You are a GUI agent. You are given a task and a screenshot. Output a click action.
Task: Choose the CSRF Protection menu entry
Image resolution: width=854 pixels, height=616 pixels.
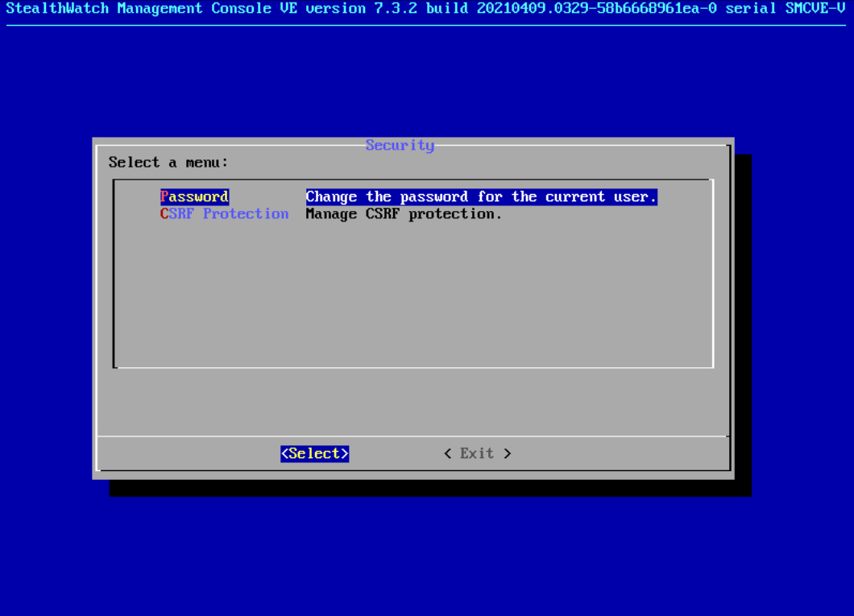[225, 214]
